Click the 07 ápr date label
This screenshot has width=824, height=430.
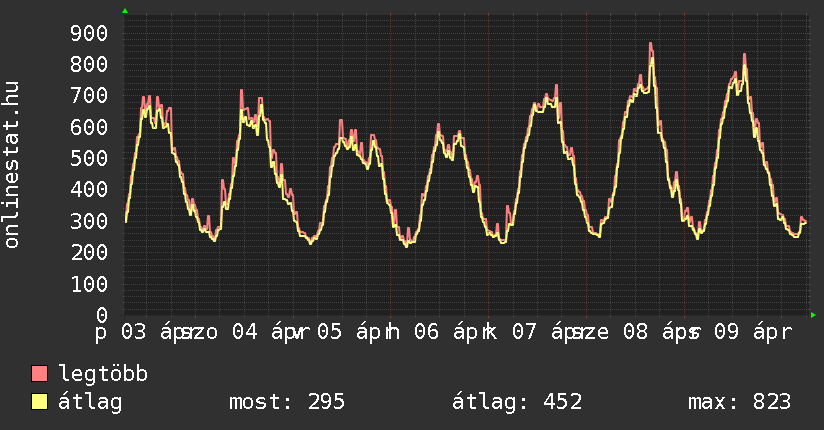point(540,331)
